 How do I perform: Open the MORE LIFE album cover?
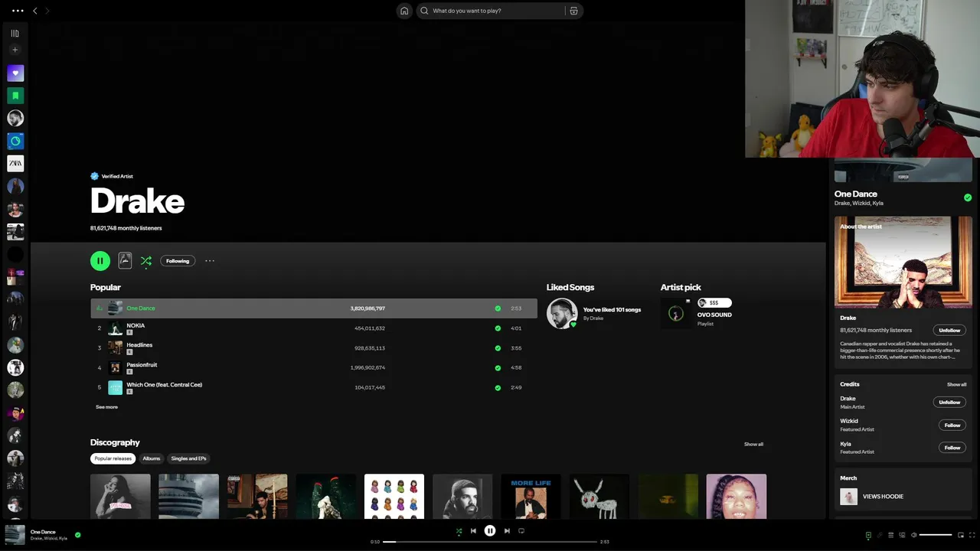[531, 496]
